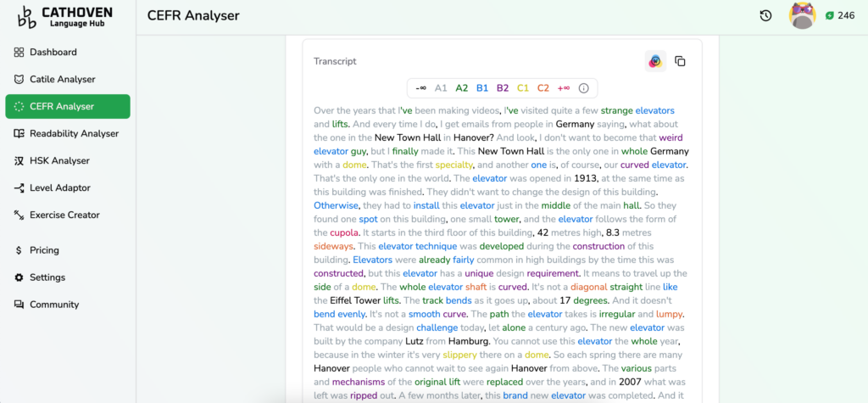Click the CEFR Analyser page title
The width and height of the screenshot is (868, 403).
tap(193, 15)
